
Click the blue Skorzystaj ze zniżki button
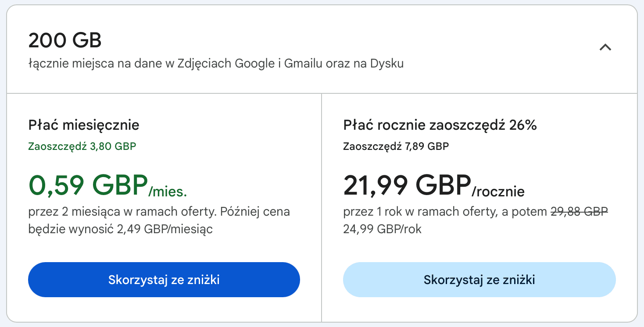click(x=164, y=280)
